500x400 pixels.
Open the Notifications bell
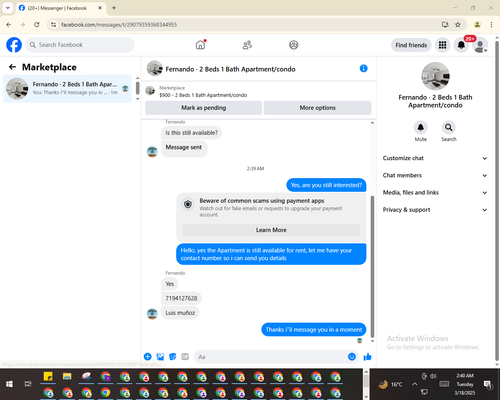461,45
